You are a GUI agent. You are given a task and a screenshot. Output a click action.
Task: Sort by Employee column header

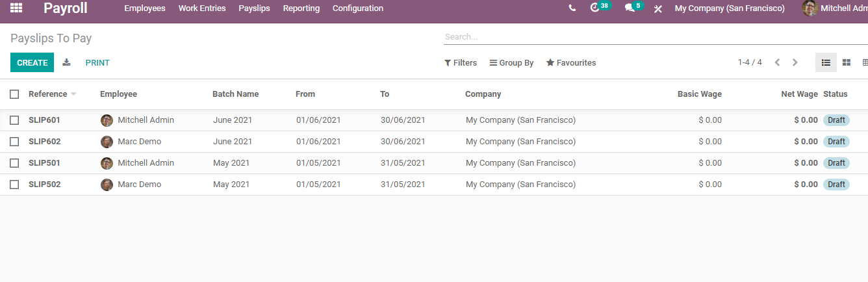point(118,94)
